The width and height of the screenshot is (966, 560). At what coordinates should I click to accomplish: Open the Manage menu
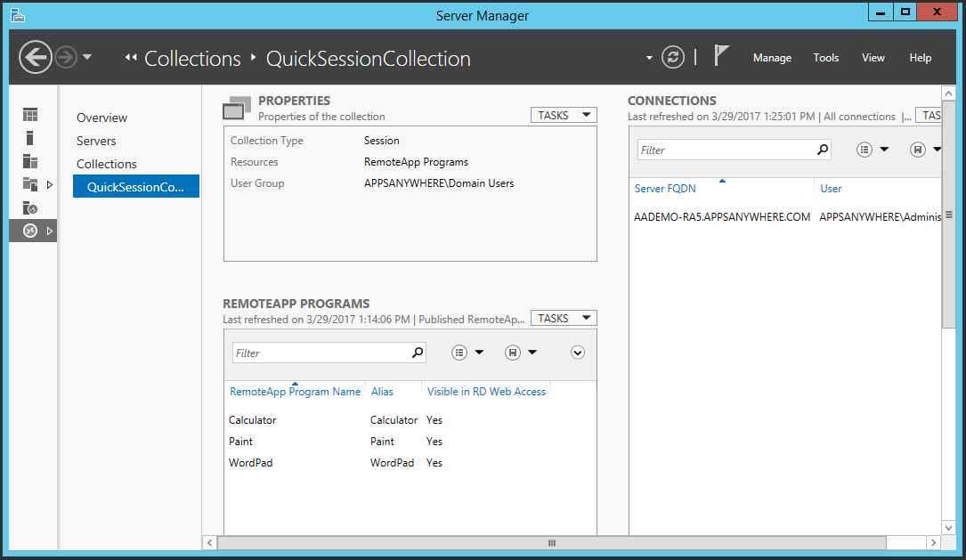(x=772, y=58)
